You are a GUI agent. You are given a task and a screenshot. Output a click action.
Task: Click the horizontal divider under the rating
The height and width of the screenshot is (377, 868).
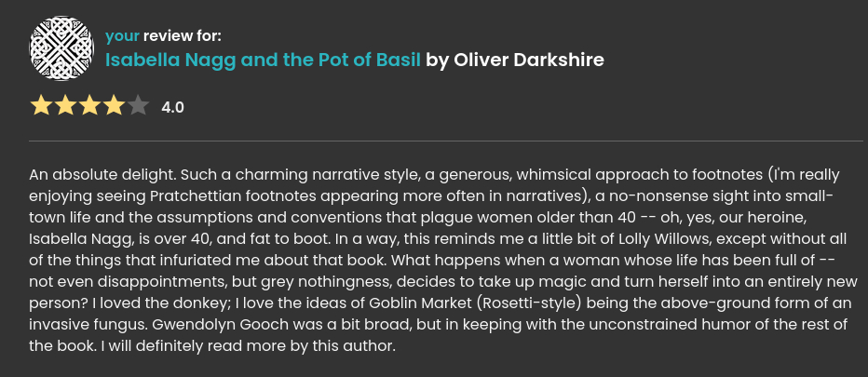[x=446, y=141]
